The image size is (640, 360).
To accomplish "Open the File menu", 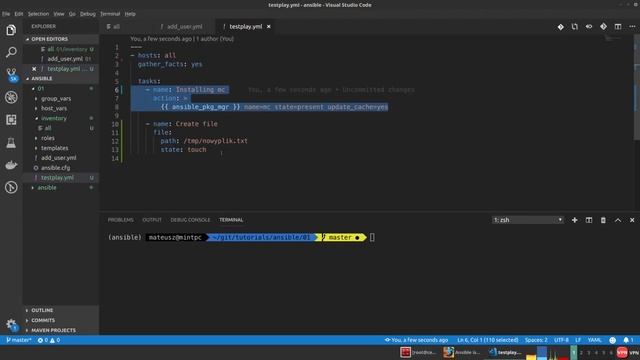I will click(x=6, y=14).
